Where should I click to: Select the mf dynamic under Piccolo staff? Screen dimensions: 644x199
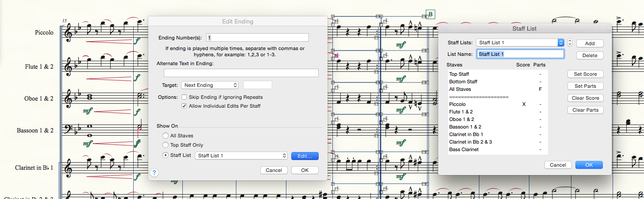(x=401, y=45)
